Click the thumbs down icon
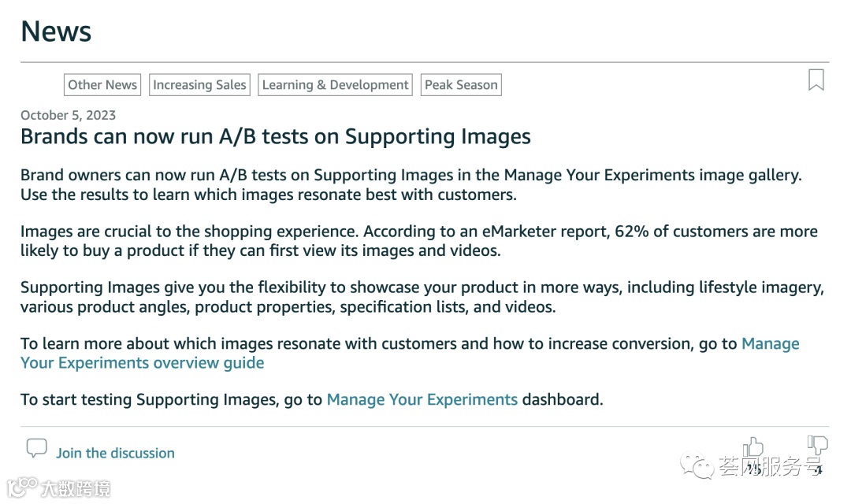This screenshot has height=504, width=851. pos(817,445)
